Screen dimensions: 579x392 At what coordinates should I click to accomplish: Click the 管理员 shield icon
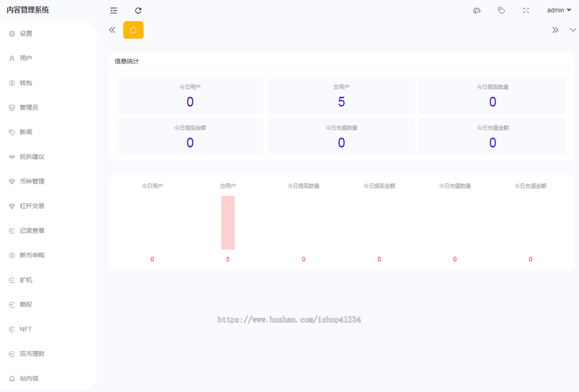tap(12, 108)
